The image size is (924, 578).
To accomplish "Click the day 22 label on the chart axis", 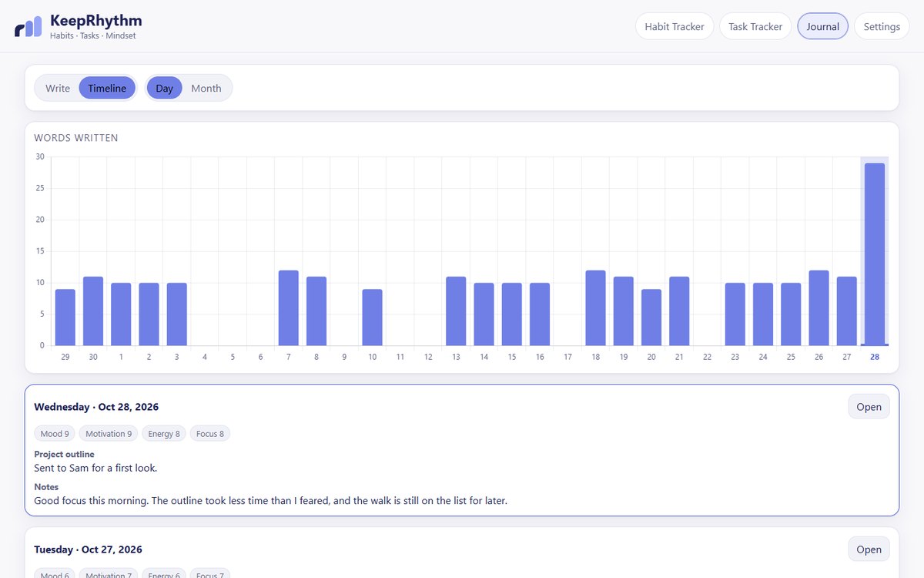I will (x=707, y=357).
